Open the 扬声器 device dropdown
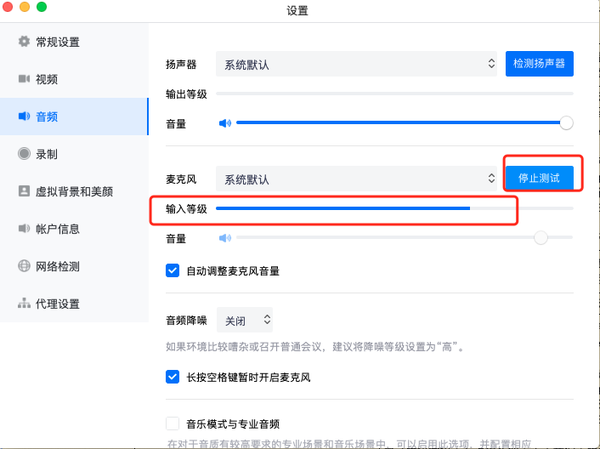The height and width of the screenshot is (449, 600). 358,64
